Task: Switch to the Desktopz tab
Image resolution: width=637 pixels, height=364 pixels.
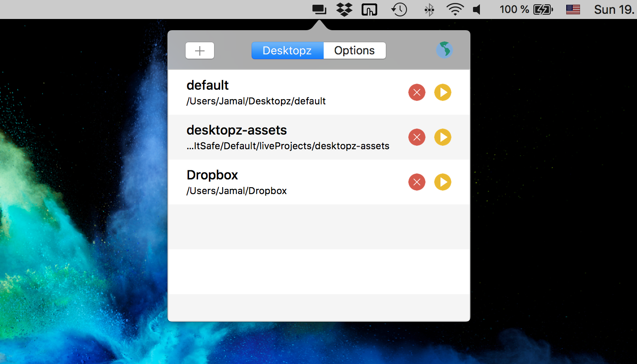Action: pos(287,50)
